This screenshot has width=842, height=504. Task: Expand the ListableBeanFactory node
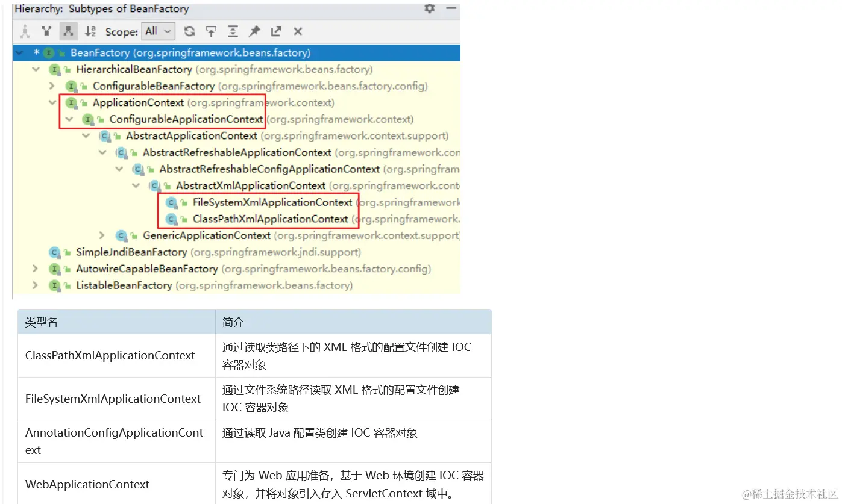click(36, 285)
